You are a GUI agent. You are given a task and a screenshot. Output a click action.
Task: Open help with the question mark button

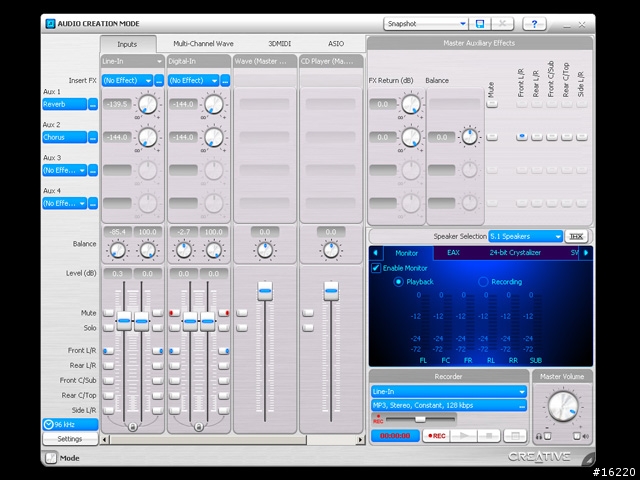(x=534, y=24)
